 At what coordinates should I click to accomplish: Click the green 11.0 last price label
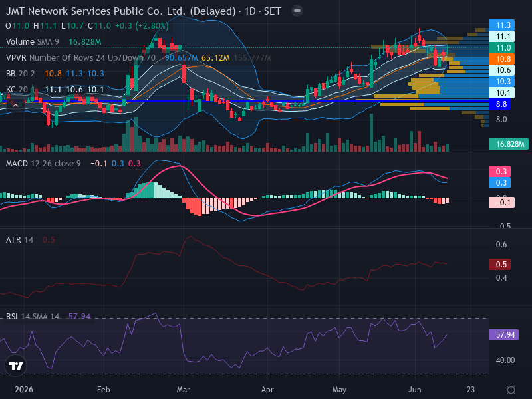[502, 47]
